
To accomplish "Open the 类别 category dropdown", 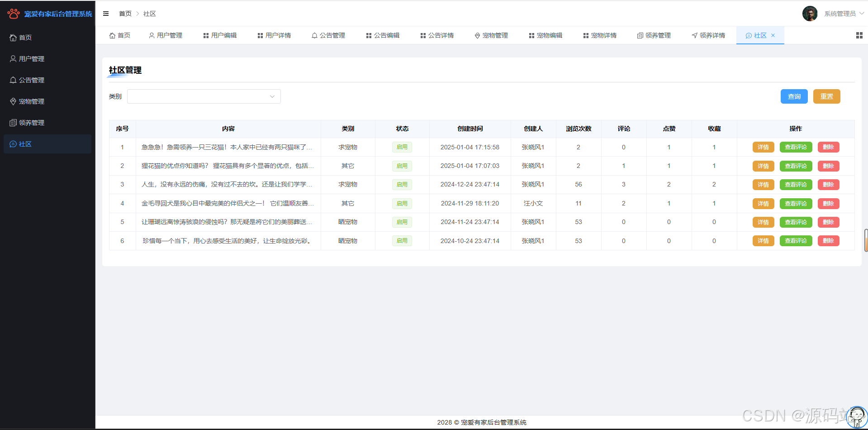I will coord(204,96).
